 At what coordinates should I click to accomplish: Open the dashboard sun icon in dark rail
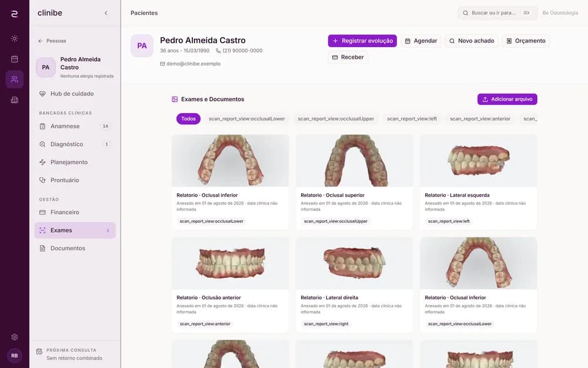[x=14, y=38]
